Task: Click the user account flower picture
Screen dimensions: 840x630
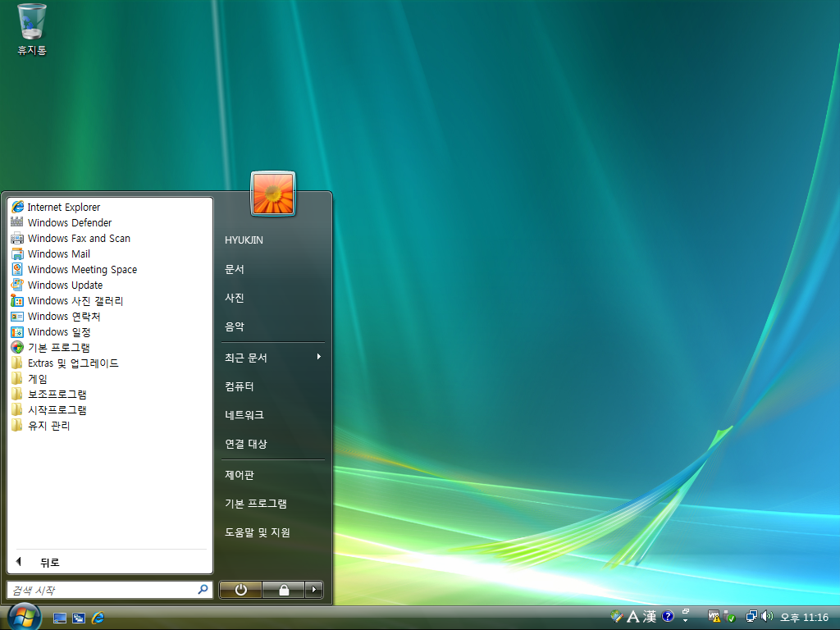Action: 272,194
